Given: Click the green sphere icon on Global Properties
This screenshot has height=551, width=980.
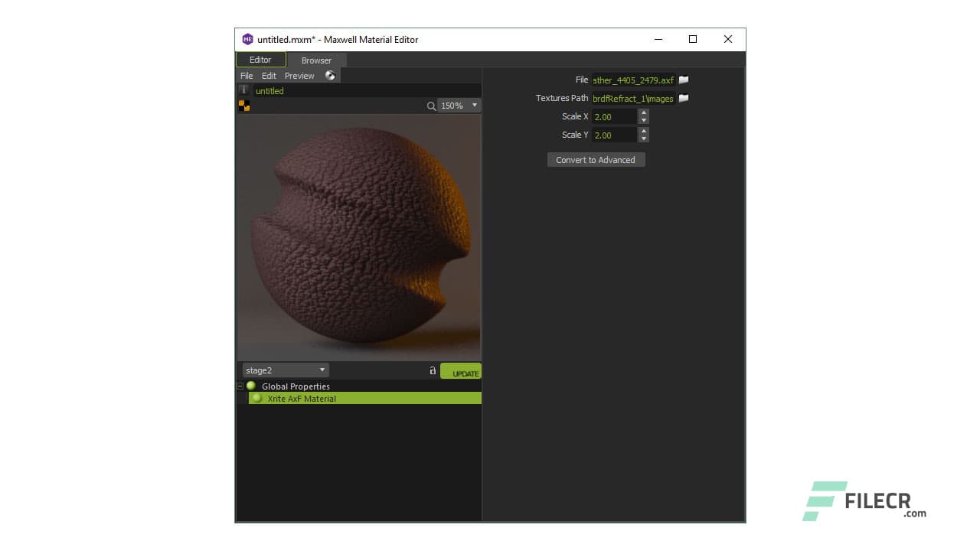Looking at the screenshot, I should point(253,386).
